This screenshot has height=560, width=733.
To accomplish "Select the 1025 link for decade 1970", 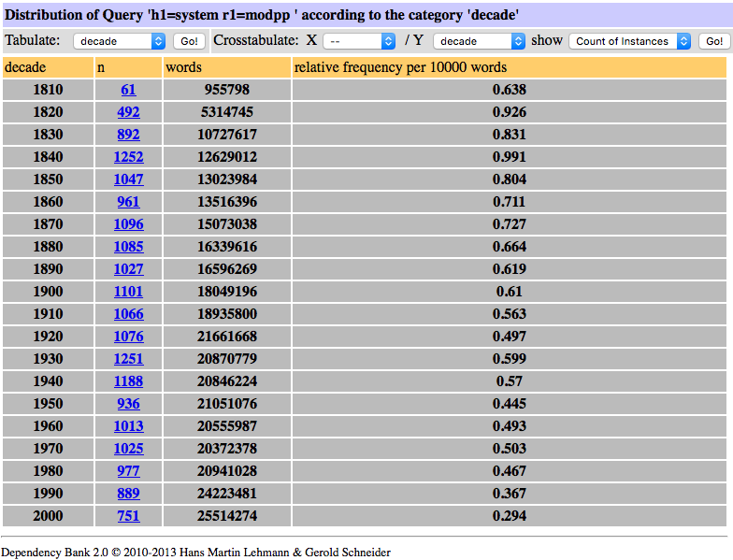I will coord(128,449).
